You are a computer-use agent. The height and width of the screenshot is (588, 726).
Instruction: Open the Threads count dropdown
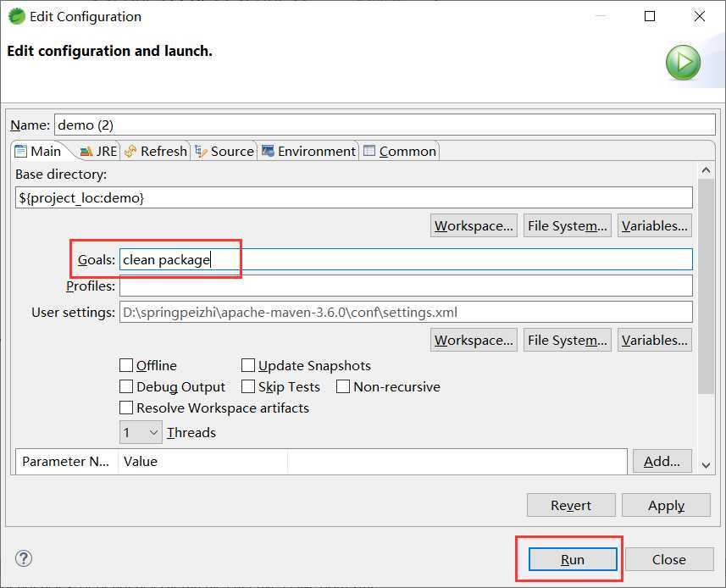(141, 432)
